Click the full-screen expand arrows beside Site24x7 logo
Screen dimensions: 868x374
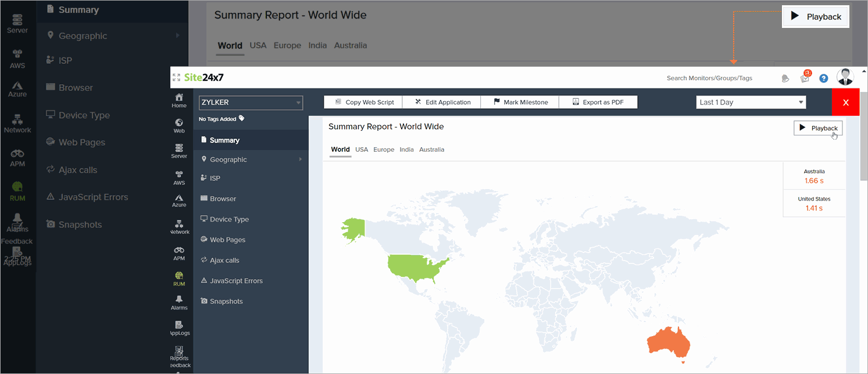177,77
